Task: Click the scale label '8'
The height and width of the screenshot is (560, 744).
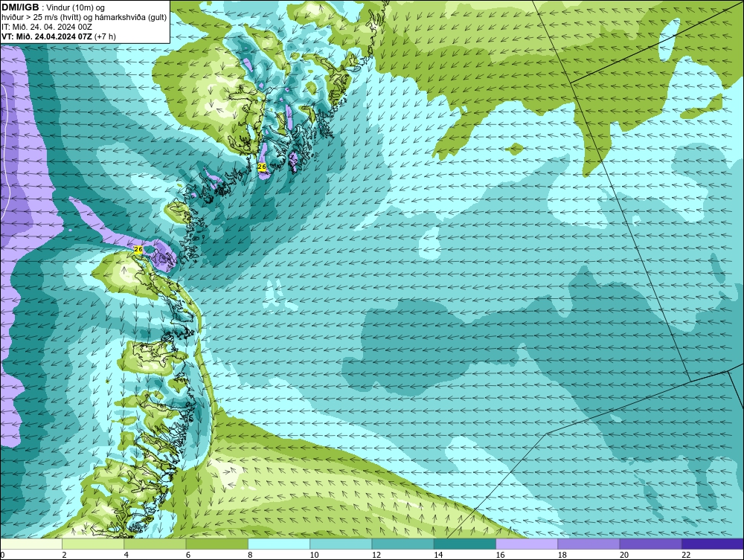Action: pyautogui.click(x=250, y=556)
